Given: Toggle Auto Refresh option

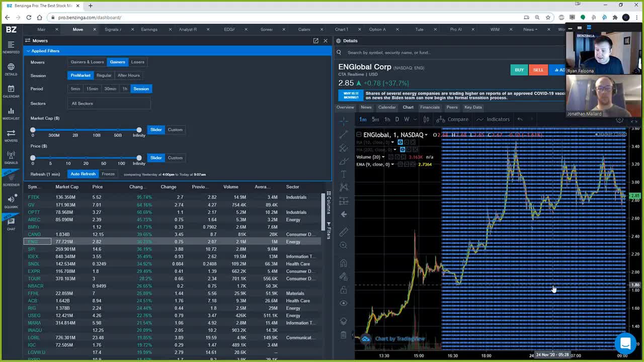Looking at the screenshot, I should [x=83, y=174].
